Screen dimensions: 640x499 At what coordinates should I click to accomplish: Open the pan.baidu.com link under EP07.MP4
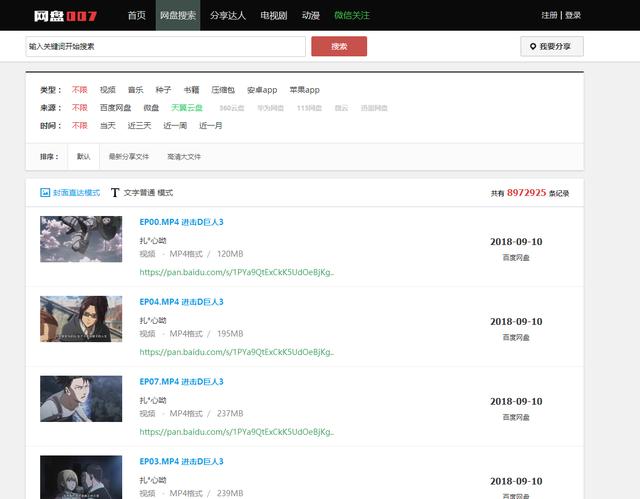coord(237,432)
